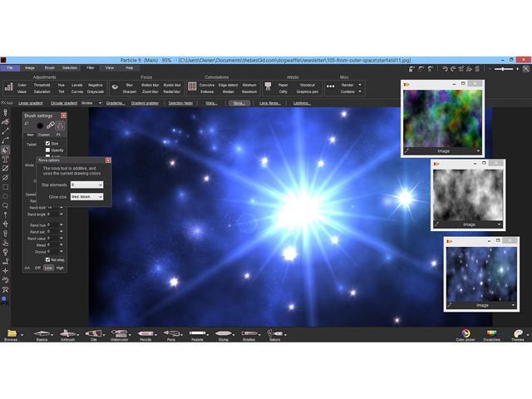The width and height of the screenshot is (532, 399).
Task: Click the Focus eye icon
Action: (116, 86)
